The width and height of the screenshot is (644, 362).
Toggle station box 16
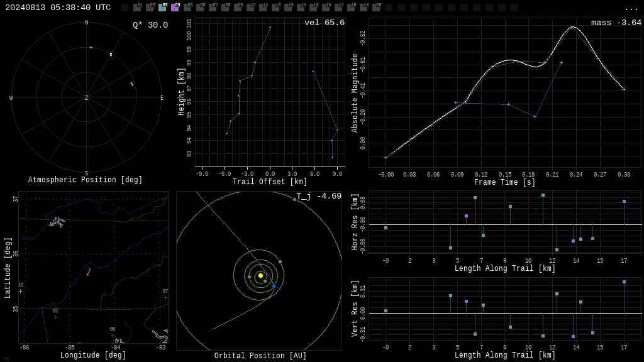325,7
